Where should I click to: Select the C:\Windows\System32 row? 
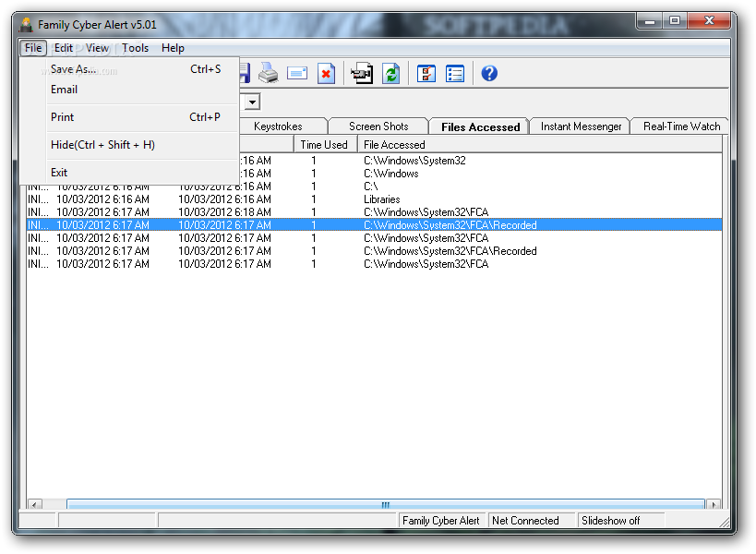click(480, 161)
